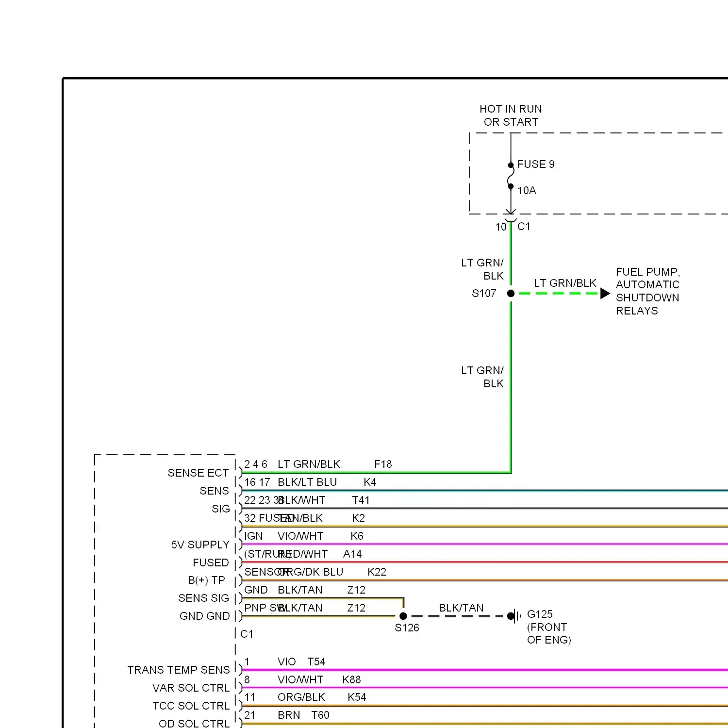728x728 pixels.
Task: Click the K4 circuit code
Action: pos(370,482)
